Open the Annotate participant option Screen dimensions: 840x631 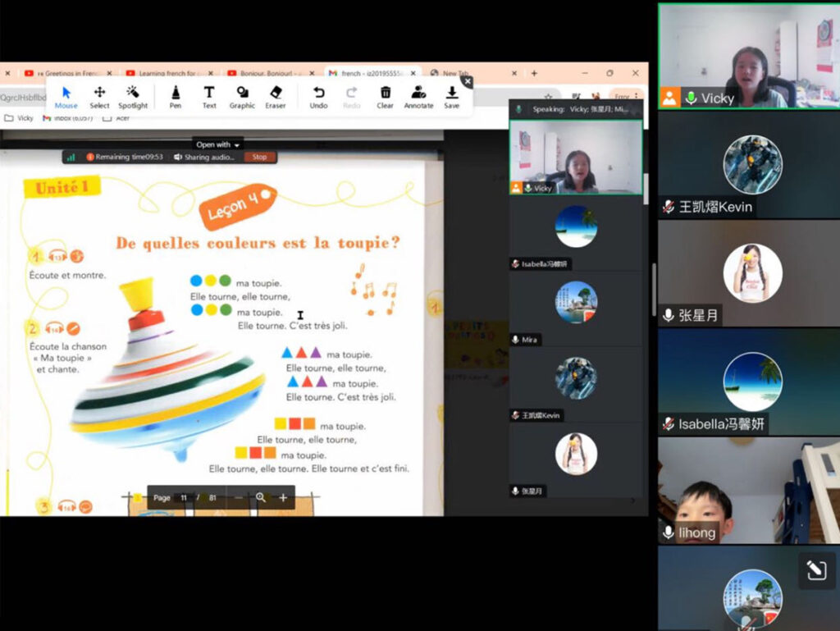[x=418, y=98]
